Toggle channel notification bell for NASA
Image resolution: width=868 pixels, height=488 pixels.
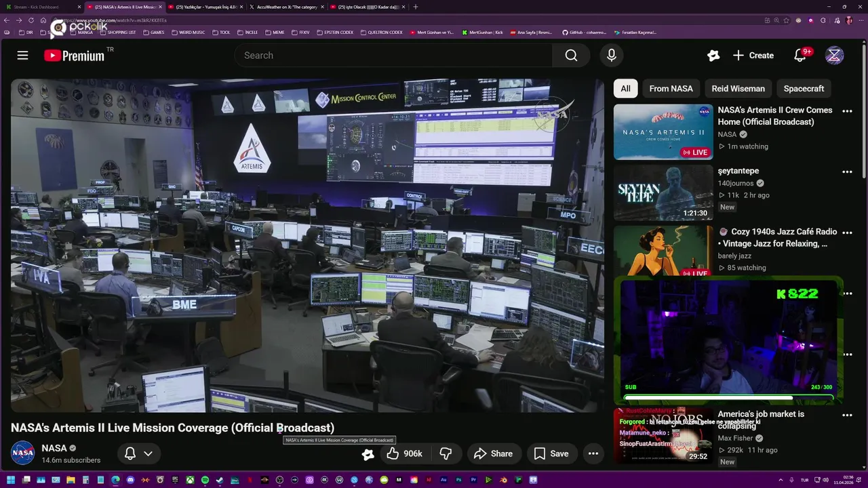click(x=130, y=453)
